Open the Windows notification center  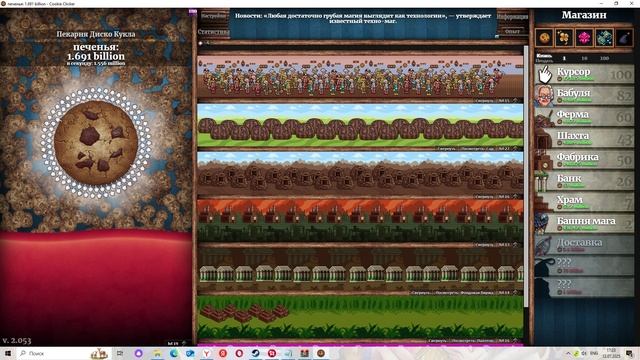629,353
